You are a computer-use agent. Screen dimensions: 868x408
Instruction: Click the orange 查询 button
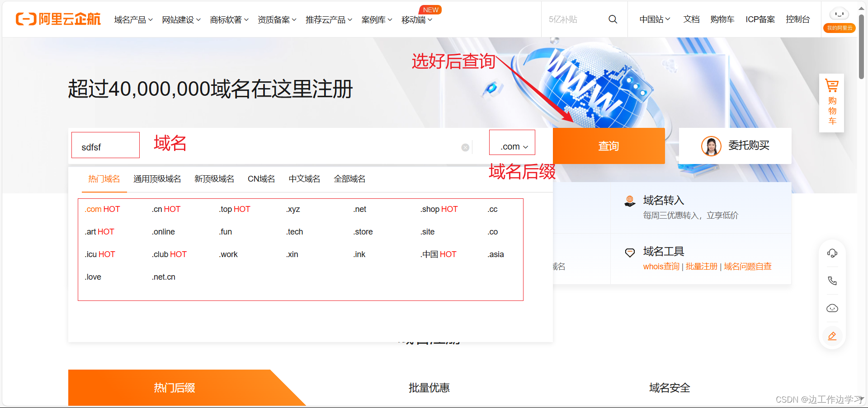[609, 146]
